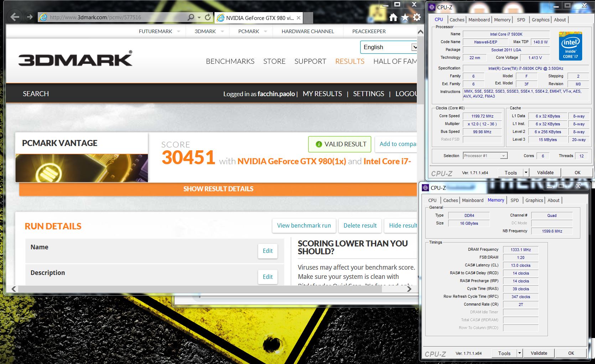This screenshot has height=364, width=595.
Task: Click the Intel Core i7 logo in CPU-Z
Action: 570,46
